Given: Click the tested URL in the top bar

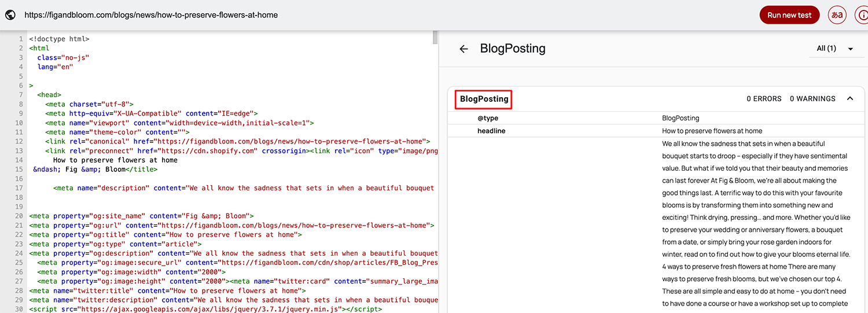Looking at the screenshot, I should click(x=151, y=15).
